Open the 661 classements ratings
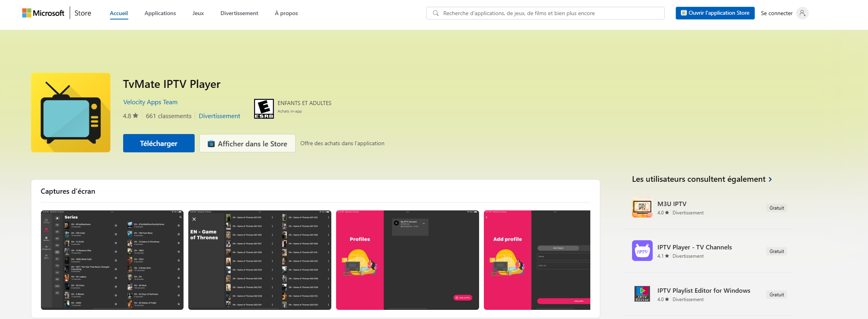The width and height of the screenshot is (868, 319). tap(168, 116)
